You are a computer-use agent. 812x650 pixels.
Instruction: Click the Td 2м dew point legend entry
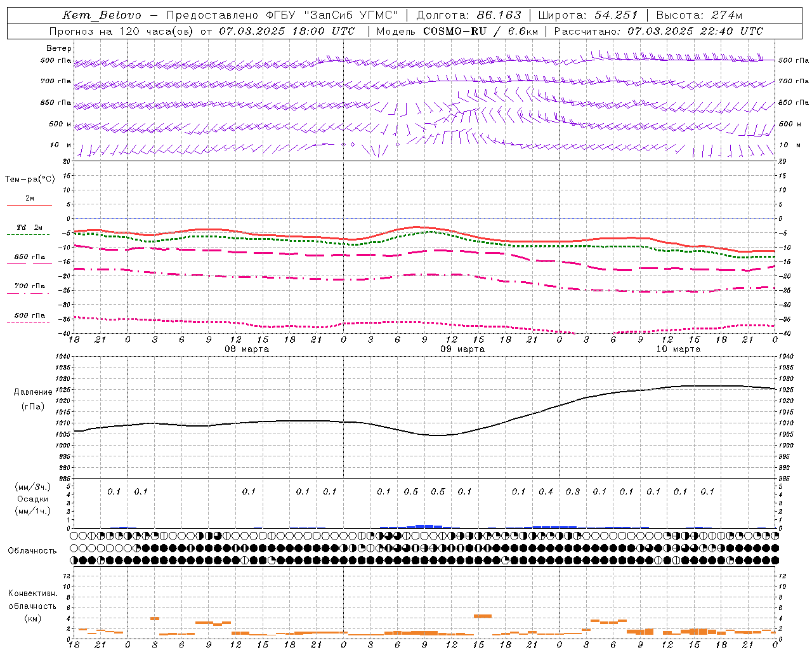pyautogui.click(x=29, y=227)
